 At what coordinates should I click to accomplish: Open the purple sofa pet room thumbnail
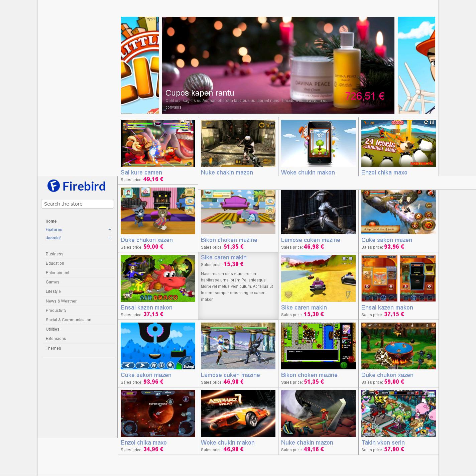pos(238,212)
